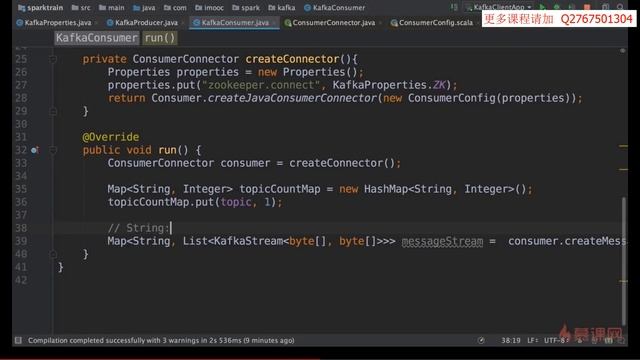Click the compilation completed status message
The width and height of the screenshot is (640, 360).
161,340
